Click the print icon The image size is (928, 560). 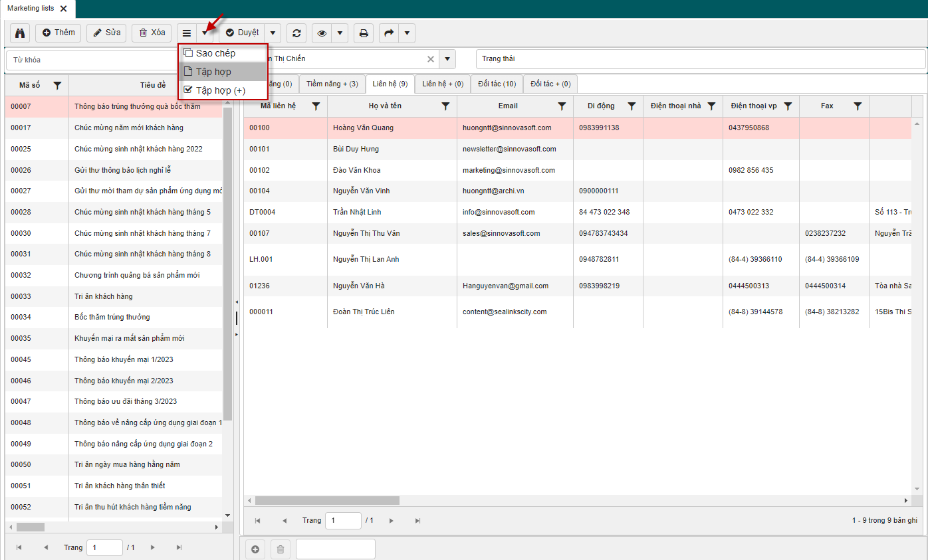[364, 33]
